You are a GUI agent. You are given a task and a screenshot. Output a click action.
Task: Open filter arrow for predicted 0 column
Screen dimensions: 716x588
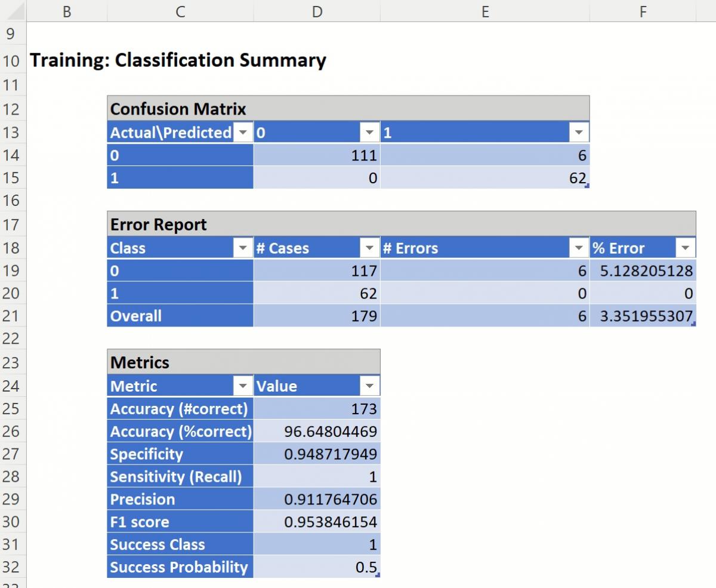(369, 133)
